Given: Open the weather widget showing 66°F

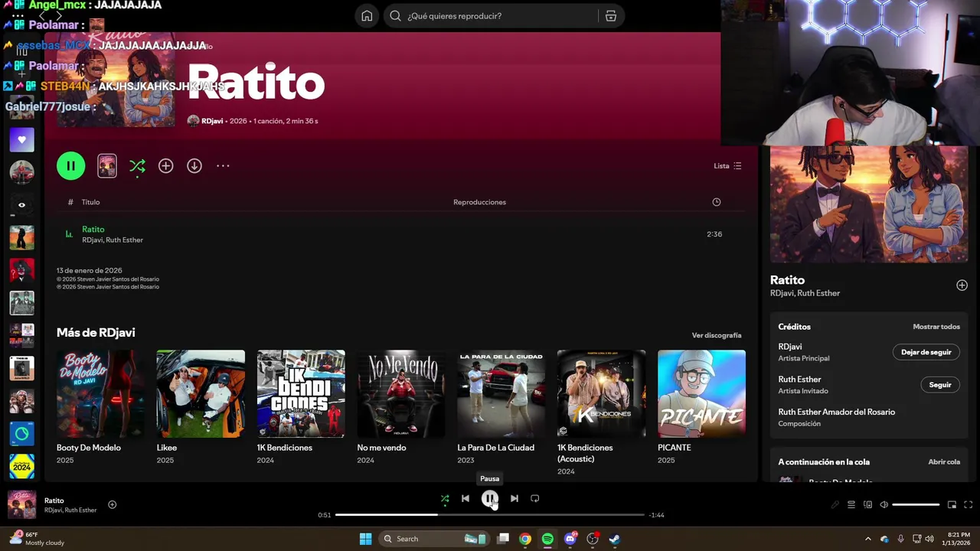Looking at the screenshot, I should click(x=37, y=539).
